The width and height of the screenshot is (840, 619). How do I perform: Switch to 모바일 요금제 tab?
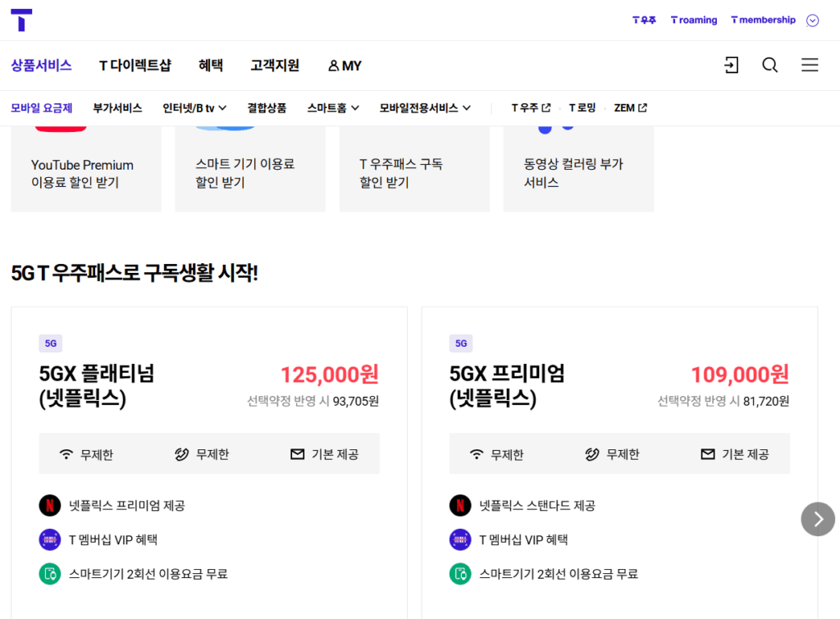41,108
